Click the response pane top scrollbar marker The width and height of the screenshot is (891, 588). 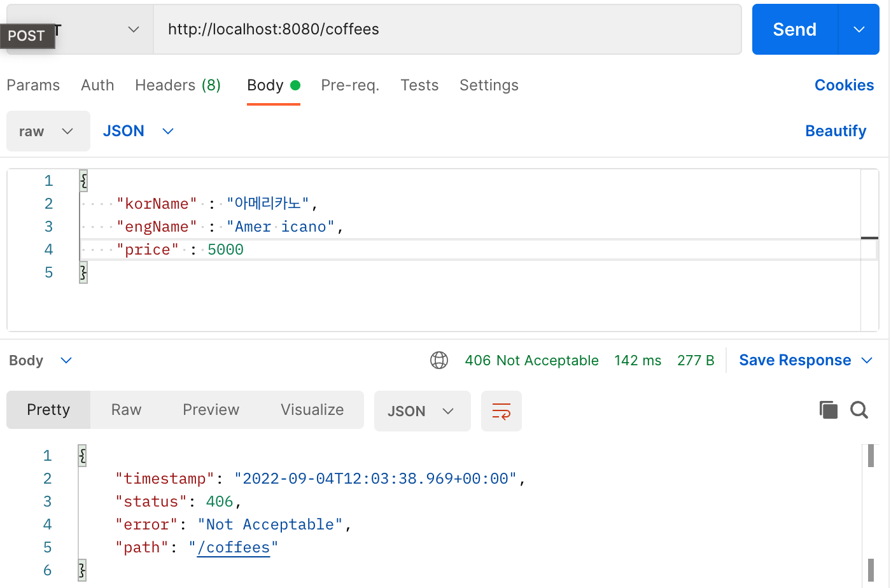click(x=871, y=456)
